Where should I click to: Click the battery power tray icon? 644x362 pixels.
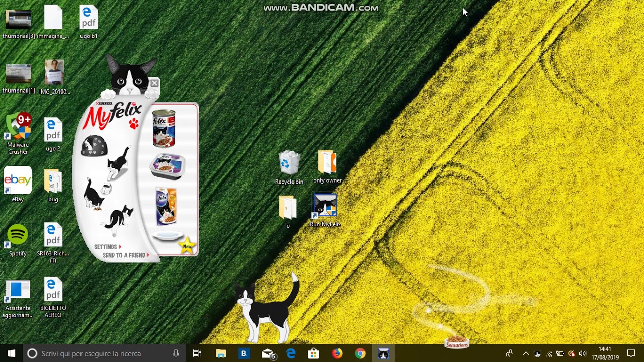click(560, 353)
